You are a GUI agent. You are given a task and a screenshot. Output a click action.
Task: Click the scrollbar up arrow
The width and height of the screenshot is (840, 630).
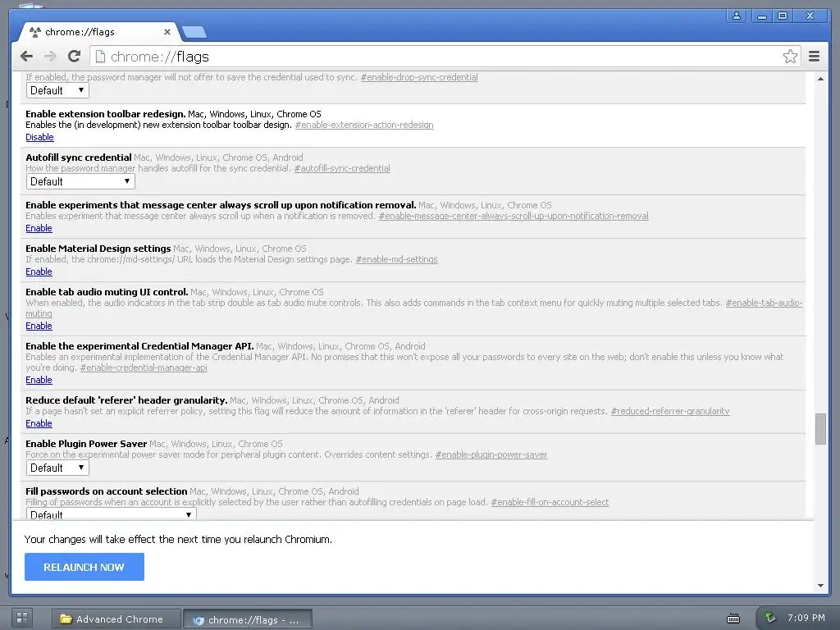[x=820, y=79]
